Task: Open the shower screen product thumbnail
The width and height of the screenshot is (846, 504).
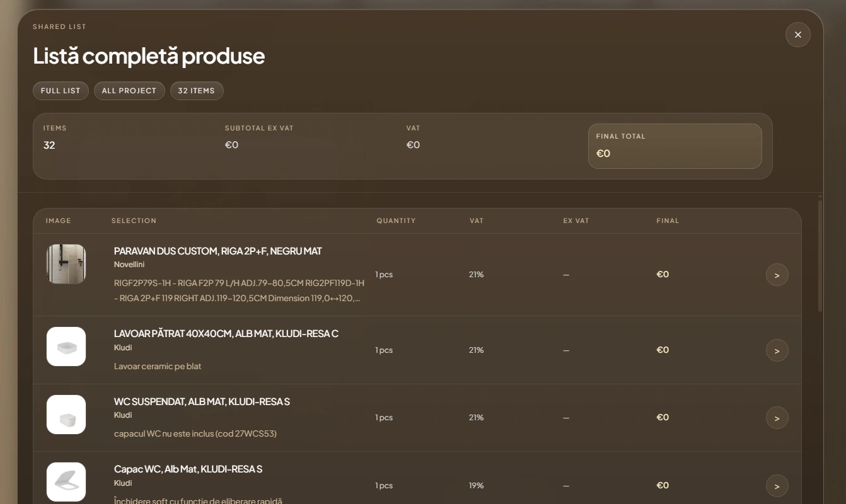Action: [66, 264]
